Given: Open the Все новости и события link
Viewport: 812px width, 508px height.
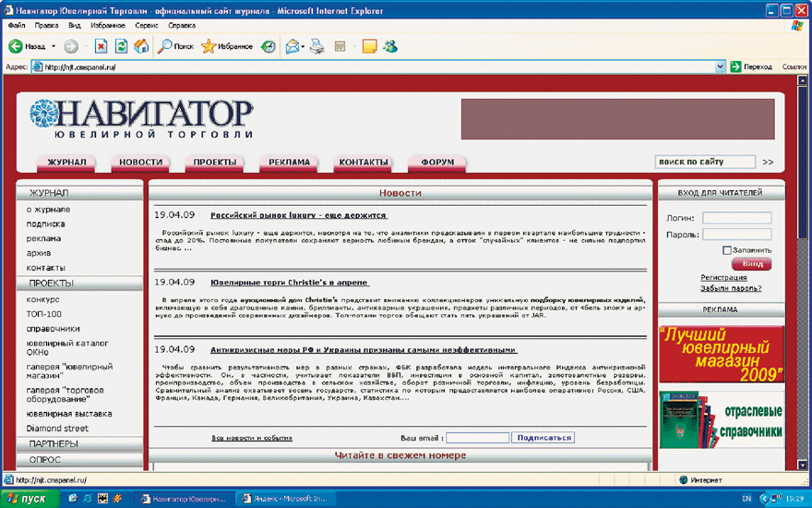Looking at the screenshot, I should (x=252, y=438).
